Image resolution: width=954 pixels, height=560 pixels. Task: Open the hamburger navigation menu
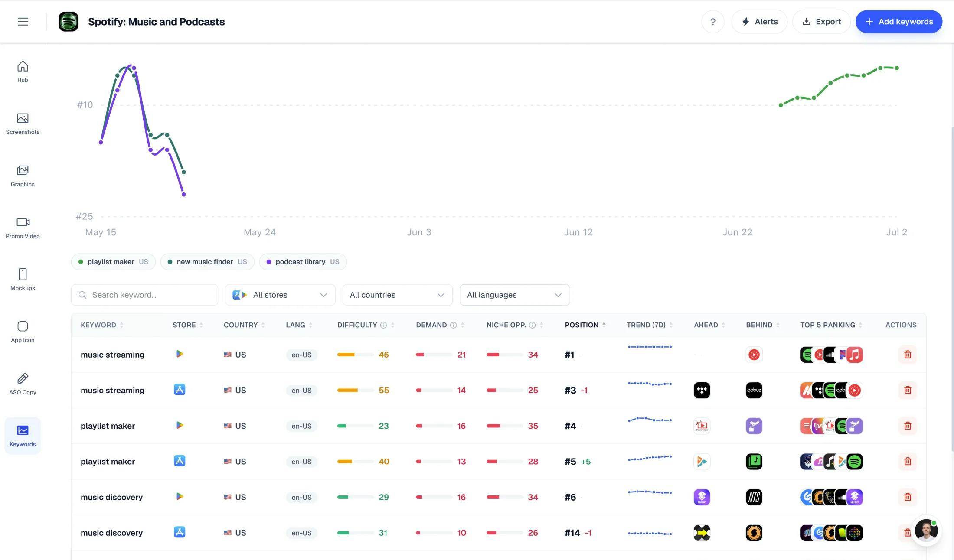pos(23,22)
